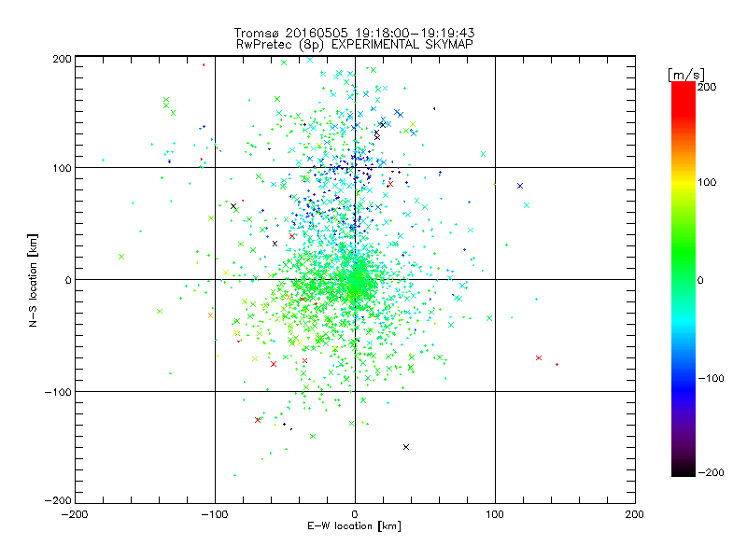Click the x-axis tick label '-200'
This screenshot has height=560, width=747.
75,514
